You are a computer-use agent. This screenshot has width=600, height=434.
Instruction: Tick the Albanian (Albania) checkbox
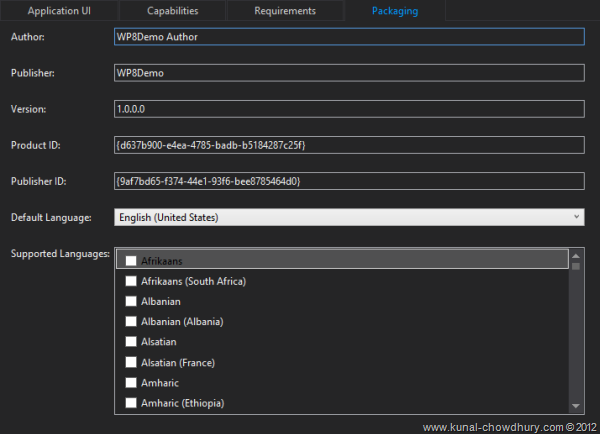[x=131, y=322]
